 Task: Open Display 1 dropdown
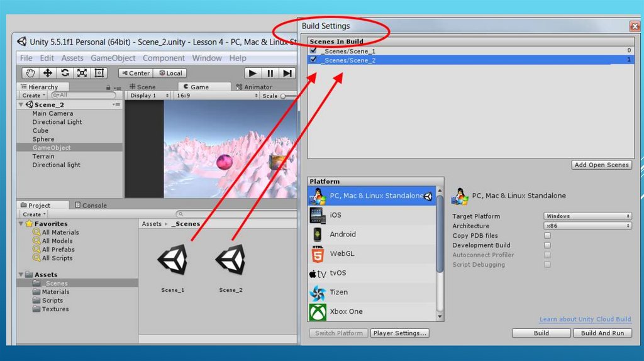(x=149, y=95)
